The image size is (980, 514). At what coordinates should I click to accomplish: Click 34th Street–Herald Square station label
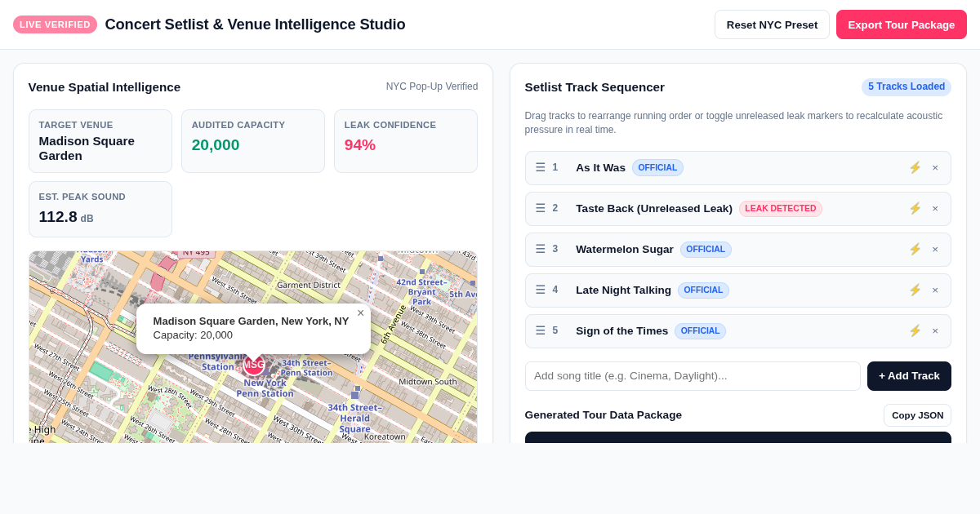tap(355, 418)
